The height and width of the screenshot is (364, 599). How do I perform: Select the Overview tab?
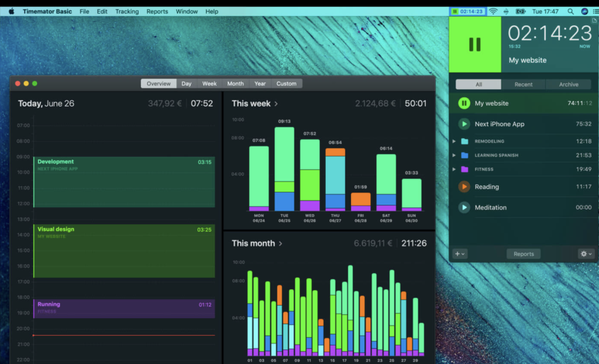(159, 84)
